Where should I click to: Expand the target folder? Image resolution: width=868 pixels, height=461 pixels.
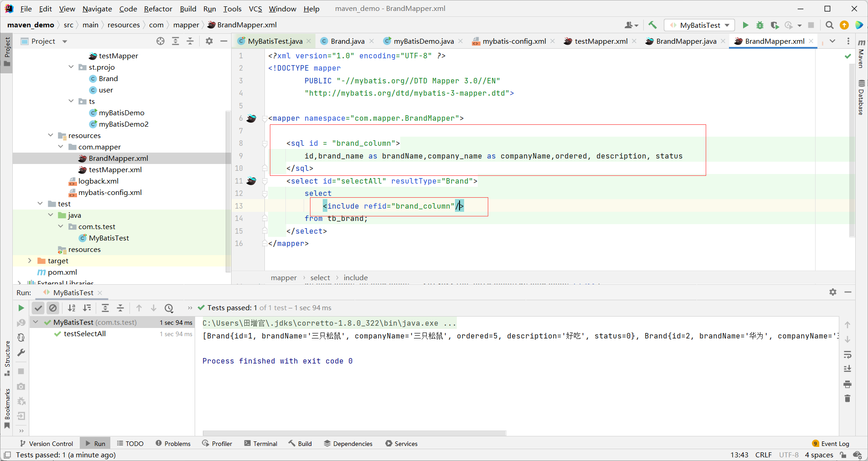point(30,261)
